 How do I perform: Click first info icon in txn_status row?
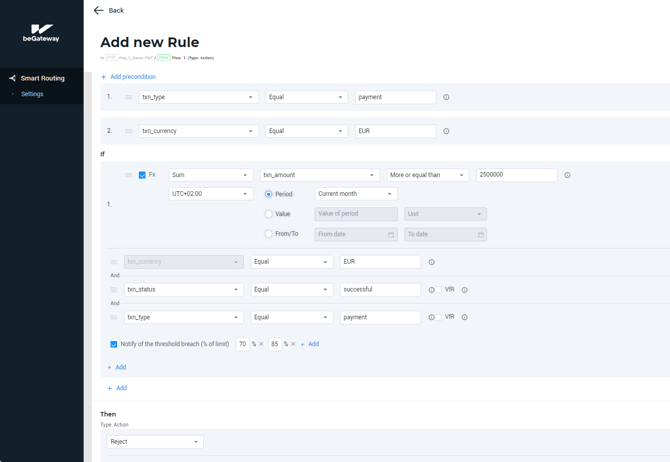432,290
